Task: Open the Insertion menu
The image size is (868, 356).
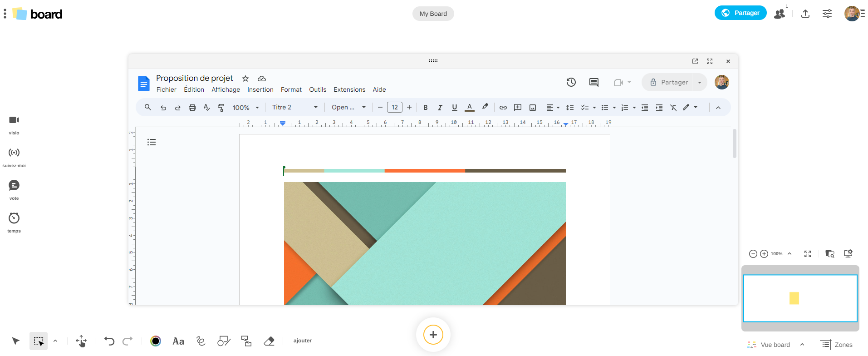Action: [x=260, y=90]
